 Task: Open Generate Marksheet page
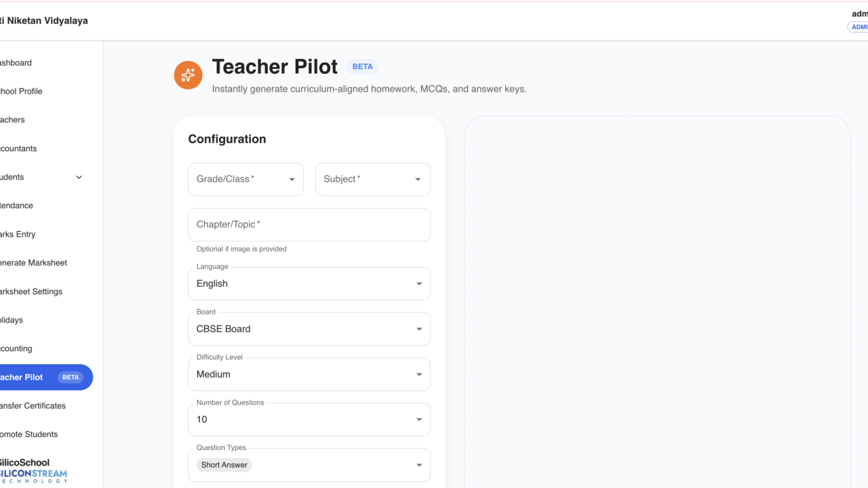coord(33,262)
